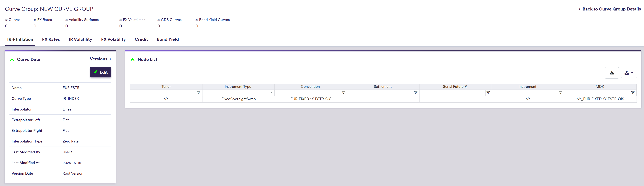Collapse the Node List panel chevron
Viewport: 644px width, 186px height.
133,60
